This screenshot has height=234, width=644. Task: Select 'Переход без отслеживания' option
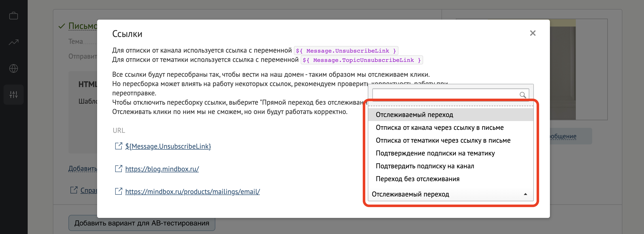point(451,179)
